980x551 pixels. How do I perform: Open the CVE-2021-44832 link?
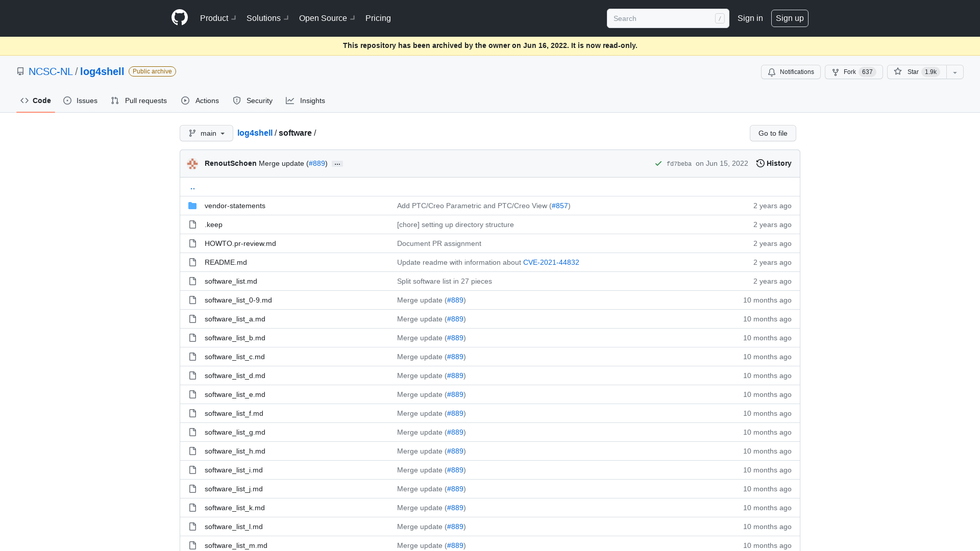point(551,262)
